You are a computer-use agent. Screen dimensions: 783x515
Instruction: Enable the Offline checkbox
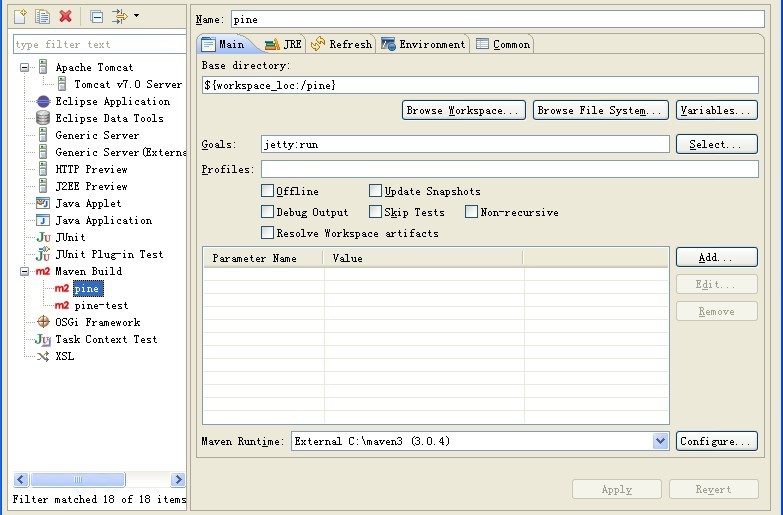(x=268, y=191)
